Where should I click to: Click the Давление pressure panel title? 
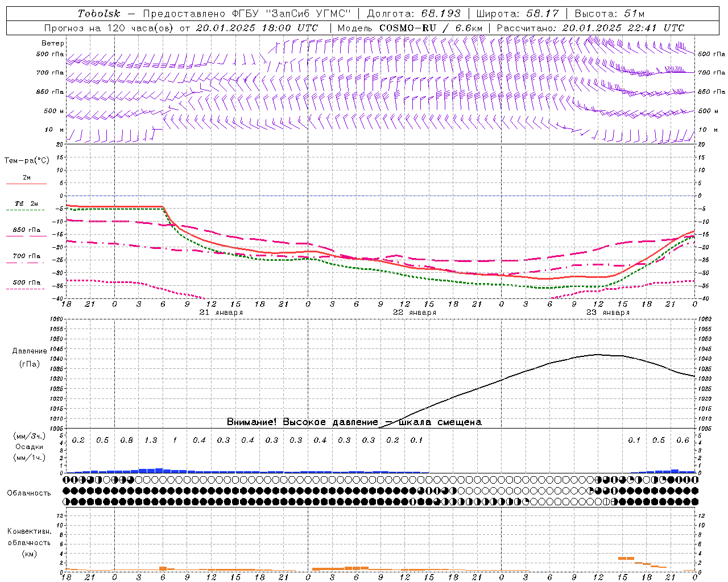pyautogui.click(x=30, y=351)
